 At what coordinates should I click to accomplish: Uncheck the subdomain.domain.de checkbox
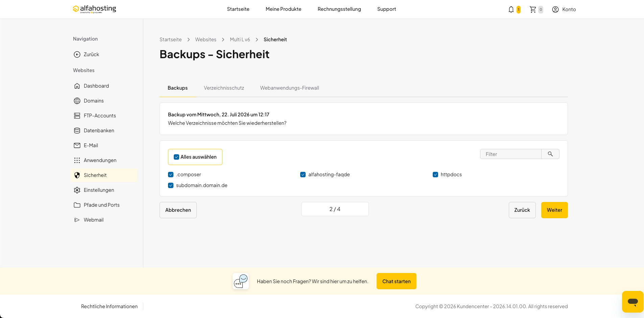171,185
